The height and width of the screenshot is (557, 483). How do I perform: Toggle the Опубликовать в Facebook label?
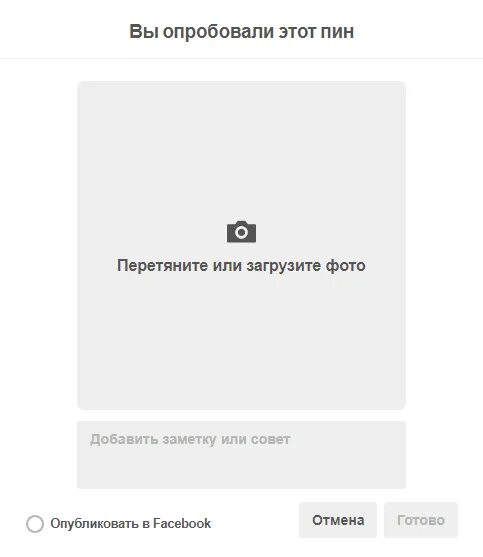coord(130,523)
